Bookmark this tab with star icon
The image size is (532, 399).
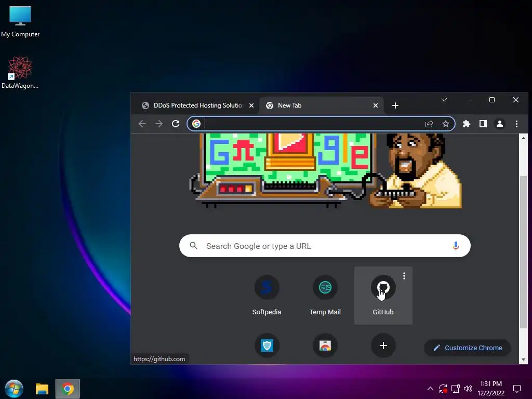point(445,124)
